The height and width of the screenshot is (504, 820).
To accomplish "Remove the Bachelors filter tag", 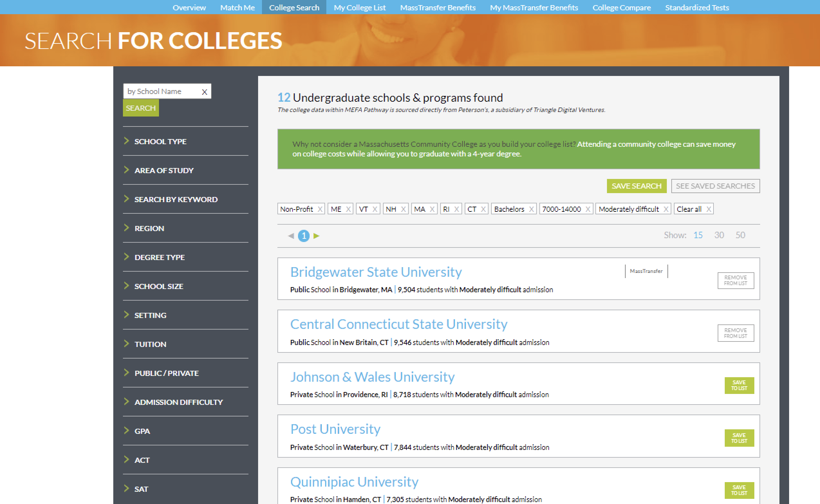I will click(531, 209).
